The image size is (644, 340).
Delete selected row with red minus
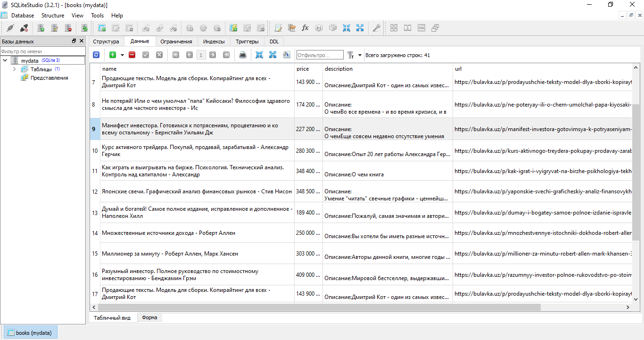(132, 55)
